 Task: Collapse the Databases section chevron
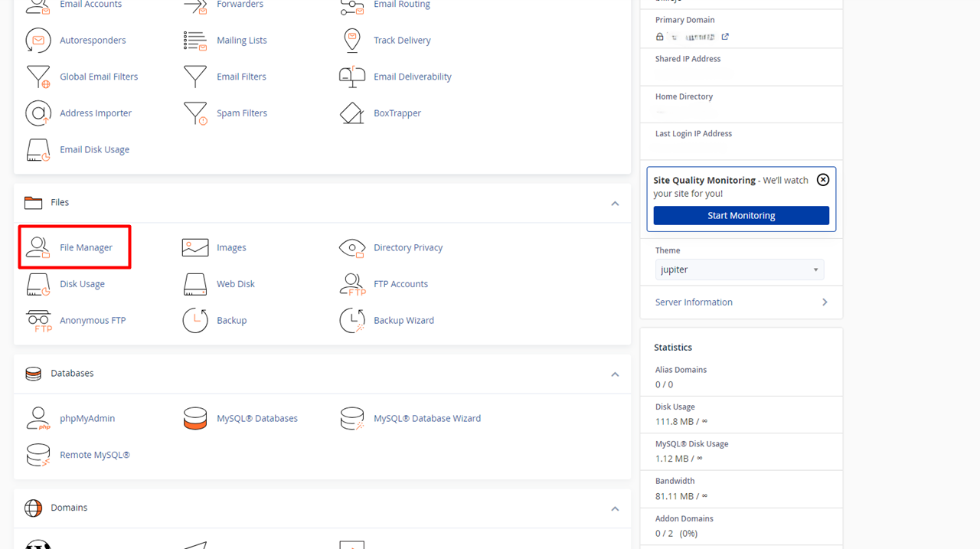[615, 374]
